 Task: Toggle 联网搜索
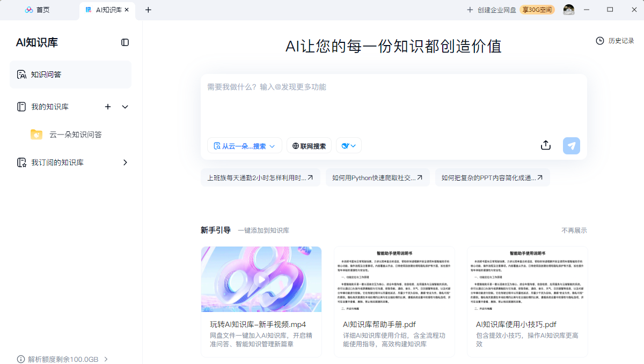(309, 146)
